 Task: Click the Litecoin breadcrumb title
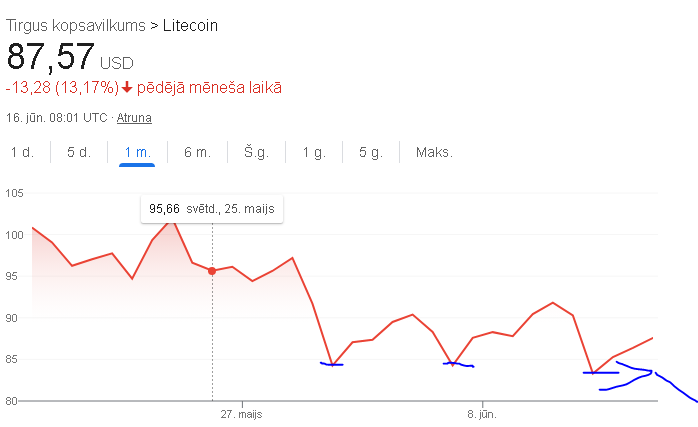pos(190,25)
